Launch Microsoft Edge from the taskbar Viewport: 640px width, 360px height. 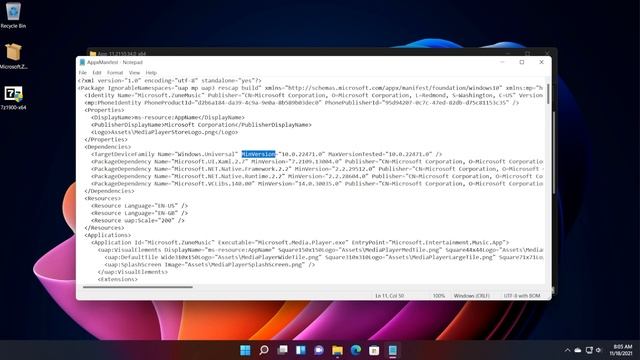point(356,350)
